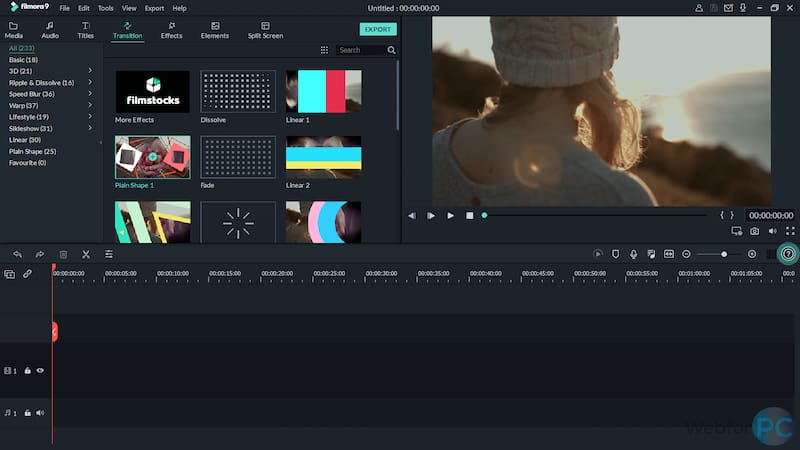Select the Linear (30) category

[x=25, y=140]
